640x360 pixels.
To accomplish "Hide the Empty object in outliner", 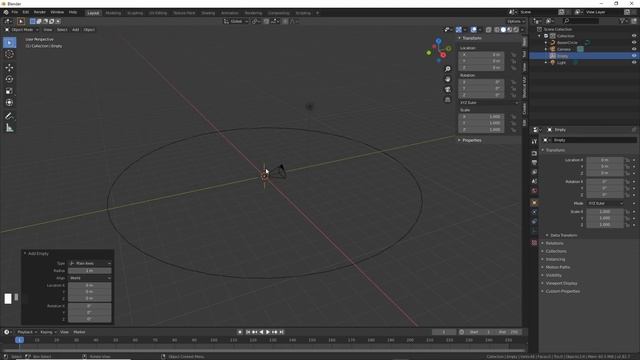I will (634, 56).
